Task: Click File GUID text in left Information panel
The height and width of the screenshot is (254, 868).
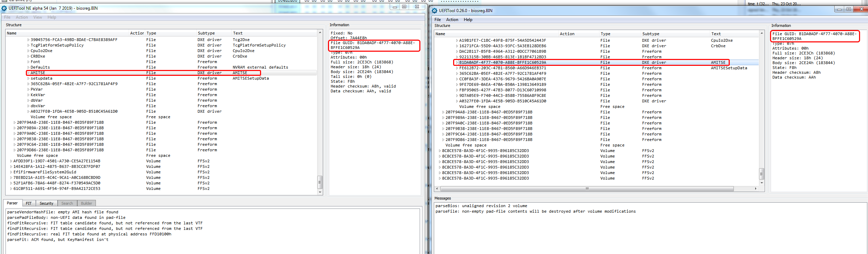Action: [372, 45]
